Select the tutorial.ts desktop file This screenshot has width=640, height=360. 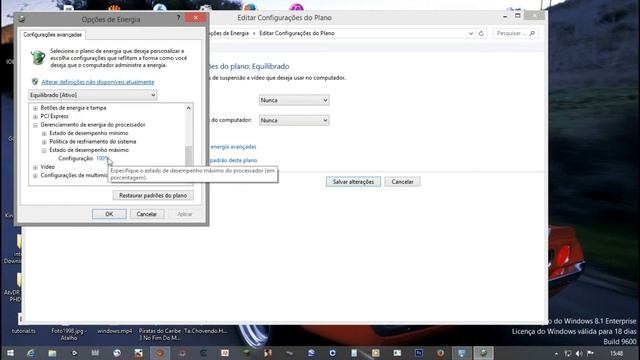coord(24,331)
